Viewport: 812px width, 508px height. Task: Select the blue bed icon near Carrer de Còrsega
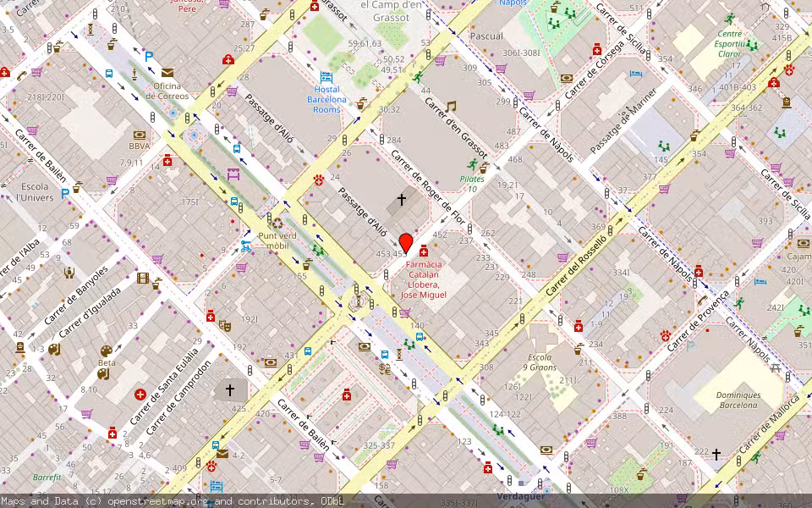click(x=636, y=74)
